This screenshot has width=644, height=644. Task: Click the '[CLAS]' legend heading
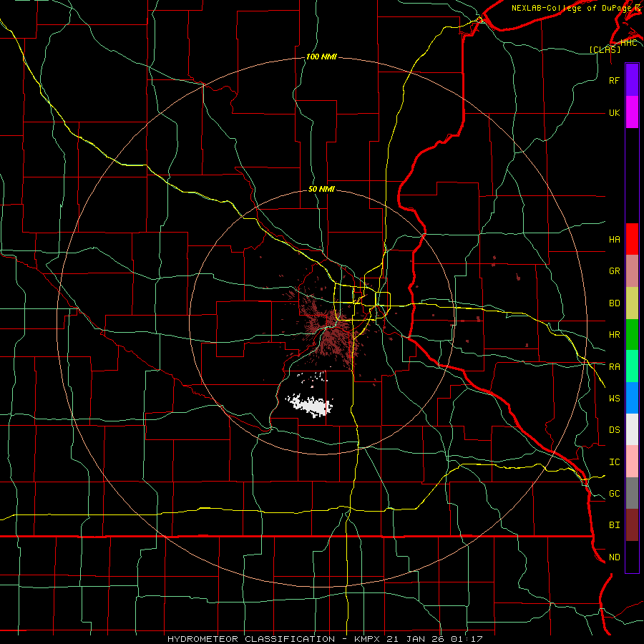pos(605,49)
